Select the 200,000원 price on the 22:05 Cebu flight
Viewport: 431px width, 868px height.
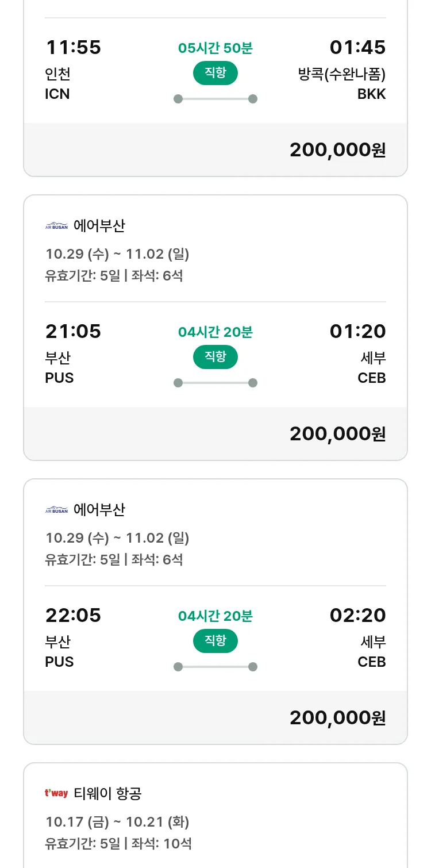337,718
